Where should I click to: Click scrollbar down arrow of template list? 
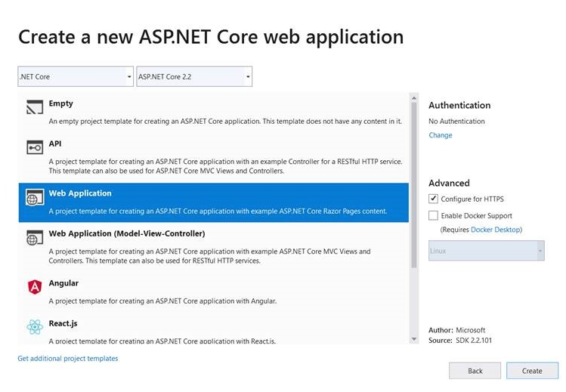pos(414,339)
